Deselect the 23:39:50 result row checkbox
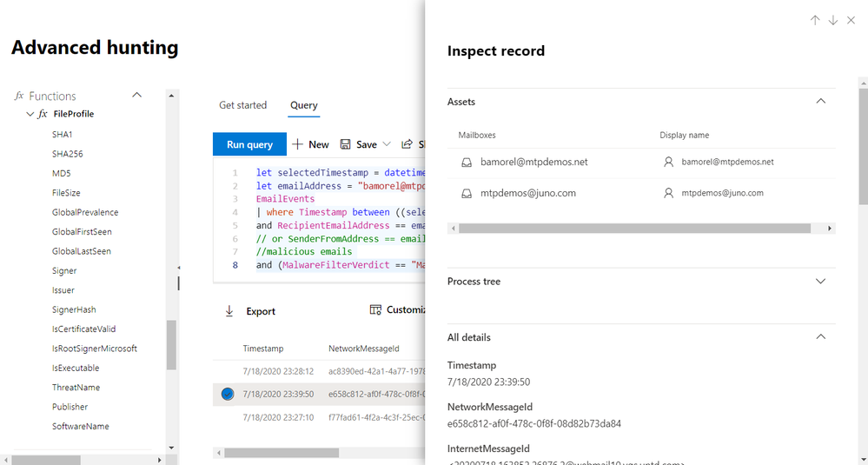The width and height of the screenshot is (868, 465). [228, 394]
